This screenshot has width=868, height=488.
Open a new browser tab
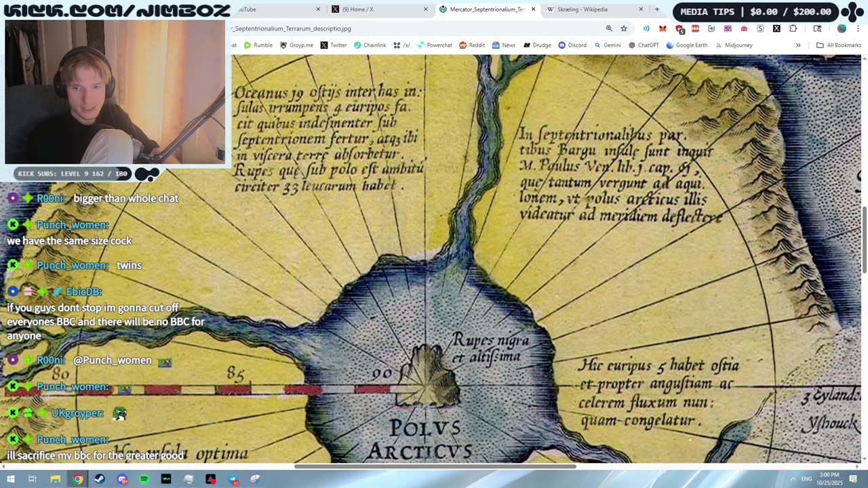(656, 9)
